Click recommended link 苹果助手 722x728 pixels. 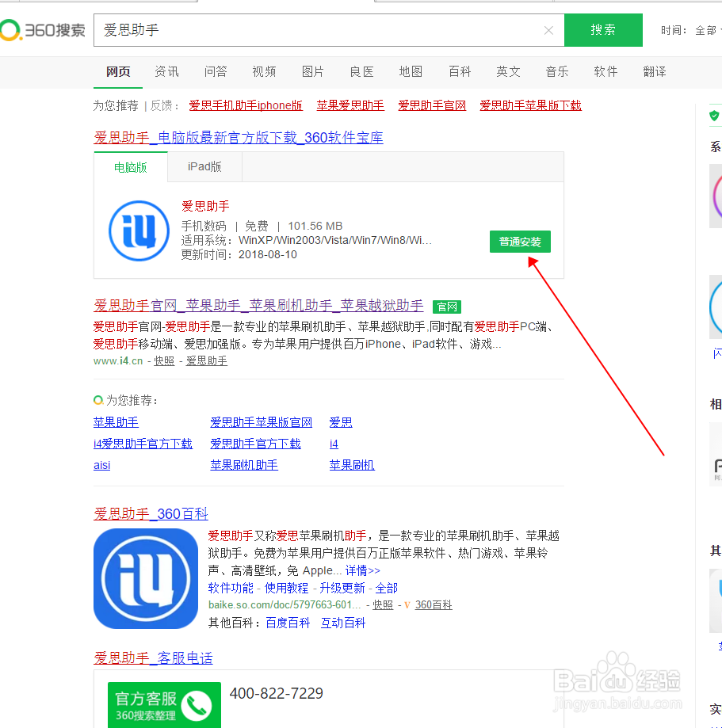coord(116,422)
